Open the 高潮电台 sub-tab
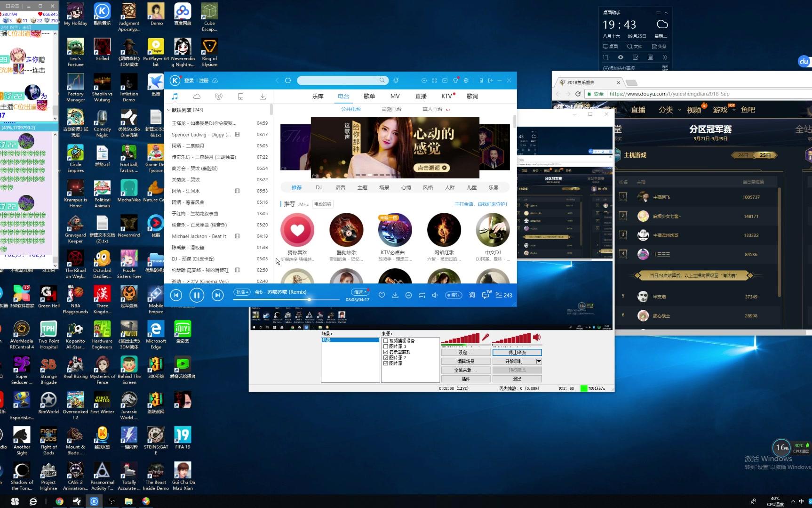This screenshot has height=508, width=812. point(391,109)
